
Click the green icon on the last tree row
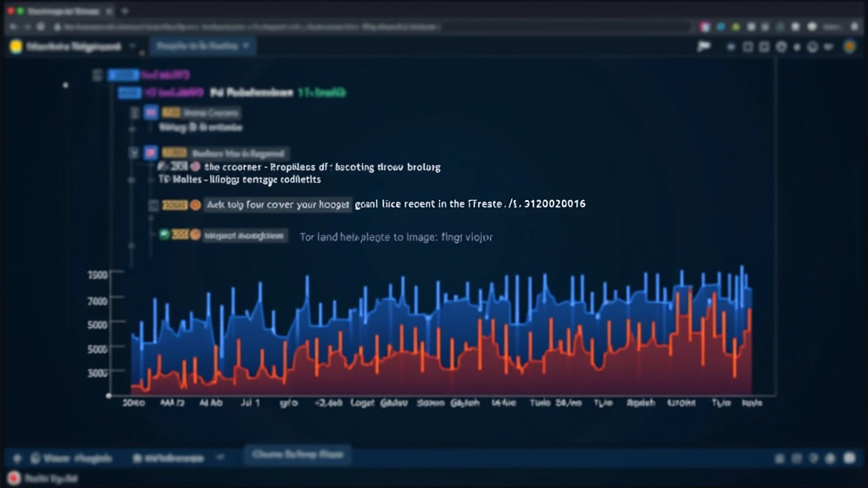(164, 235)
